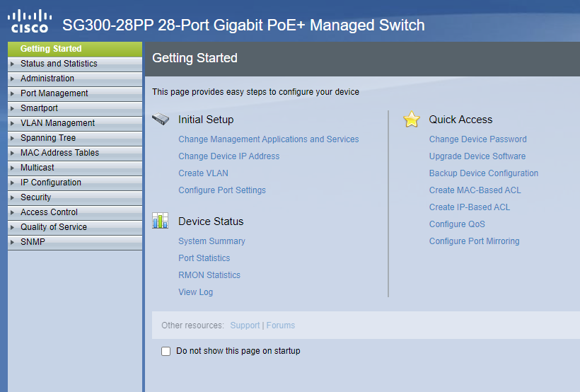This screenshot has width=580, height=392.
Task: Open Configure Port Mirroring link
Action: pyautogui.click(x=474, y=241)
